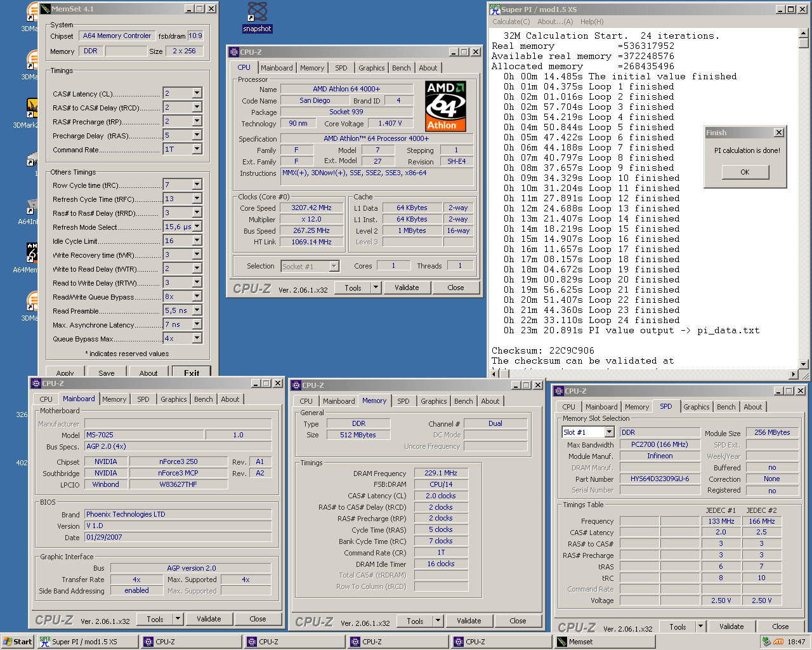
Task: Expand Refresh Cycle Time (tRFC) dropdown
Action: pyautogui.click(x=197, y=199)
